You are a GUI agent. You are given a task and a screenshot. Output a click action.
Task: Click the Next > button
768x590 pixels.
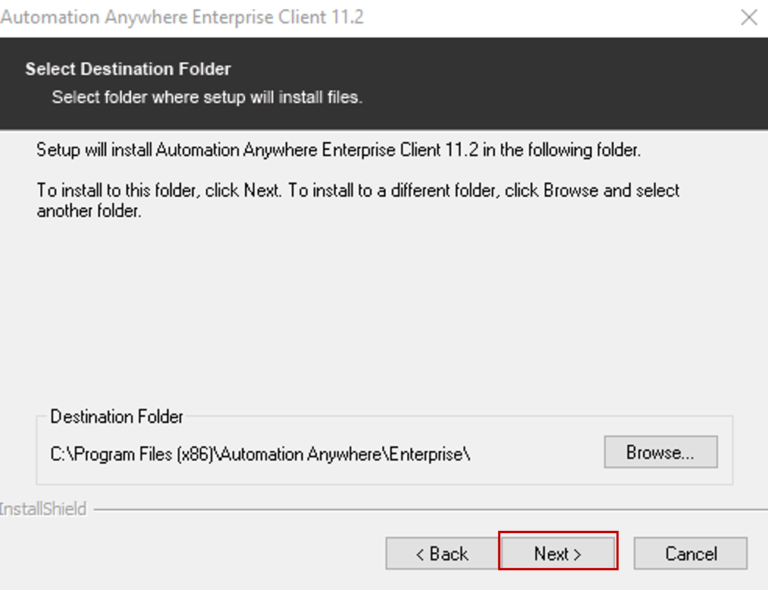coord(558,553)
